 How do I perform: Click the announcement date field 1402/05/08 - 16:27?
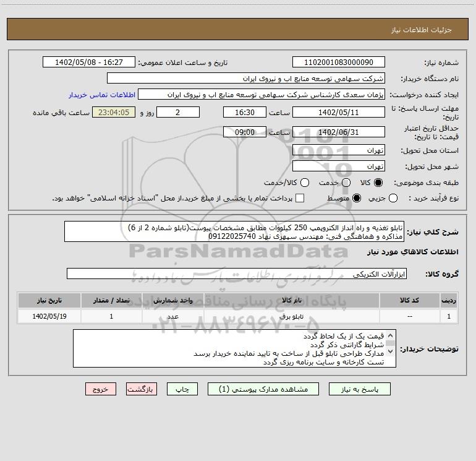(x=89, y=62)
